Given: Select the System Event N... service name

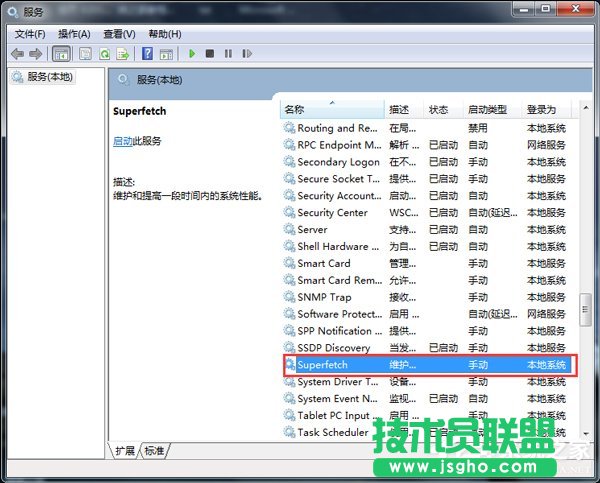Looking at the screenshot, I should [338, 398].
